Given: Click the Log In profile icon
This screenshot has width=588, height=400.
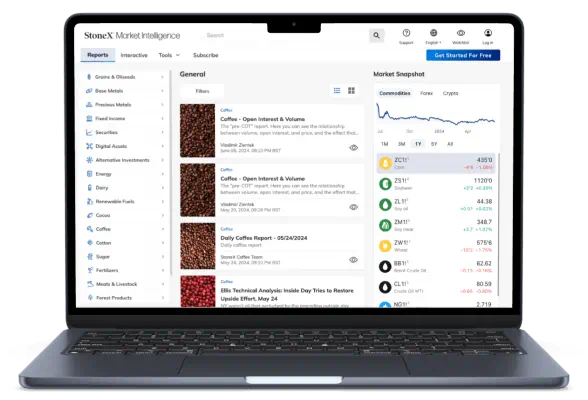Looking at the screenshot, I should [x=488, y=33].
